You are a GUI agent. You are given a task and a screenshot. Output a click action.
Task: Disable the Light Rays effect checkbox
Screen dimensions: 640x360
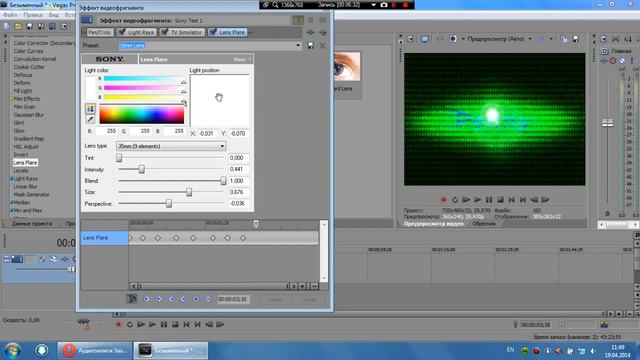122,32
